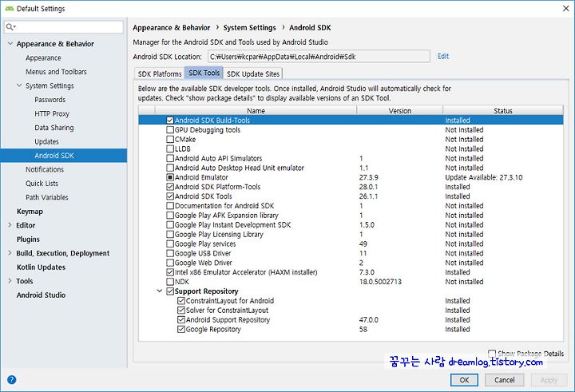Click Appearance & Behavior breadcrumb
This screenshot has height=392, width=575.
[x=171, y=27]
